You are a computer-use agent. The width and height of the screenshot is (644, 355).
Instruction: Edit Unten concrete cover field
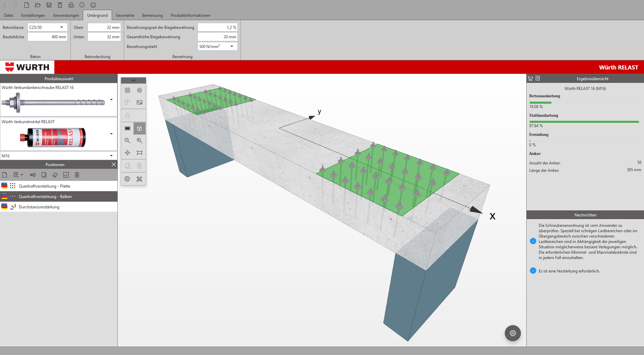[104, 37]
